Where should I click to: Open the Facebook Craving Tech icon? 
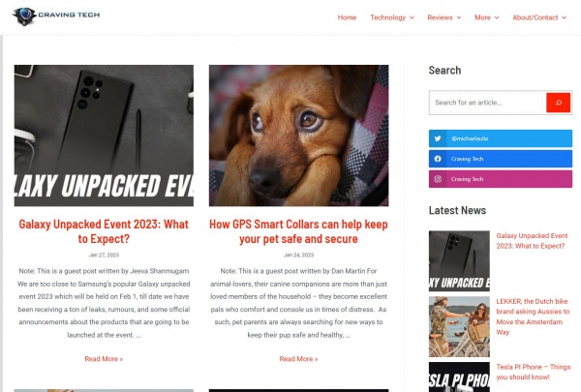click(x=438, y=159)
